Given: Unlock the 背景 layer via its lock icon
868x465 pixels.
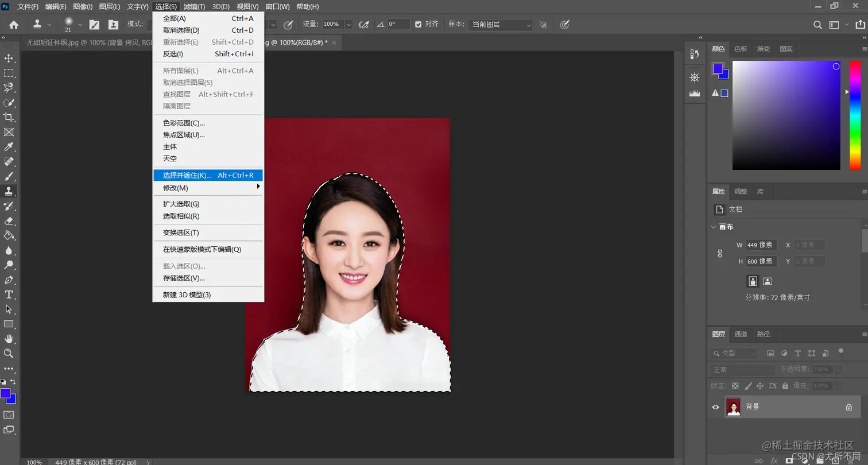Looking at the screenshot, I should (x=848, y=407).
